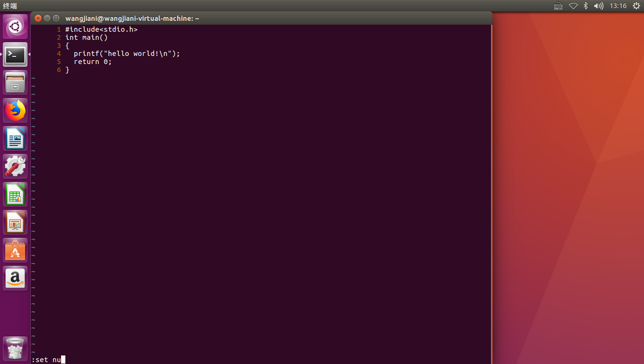This screenshot has width=644, height=364.
Task: Open the 终端 menu in the top bar
Action: point(10,6)
